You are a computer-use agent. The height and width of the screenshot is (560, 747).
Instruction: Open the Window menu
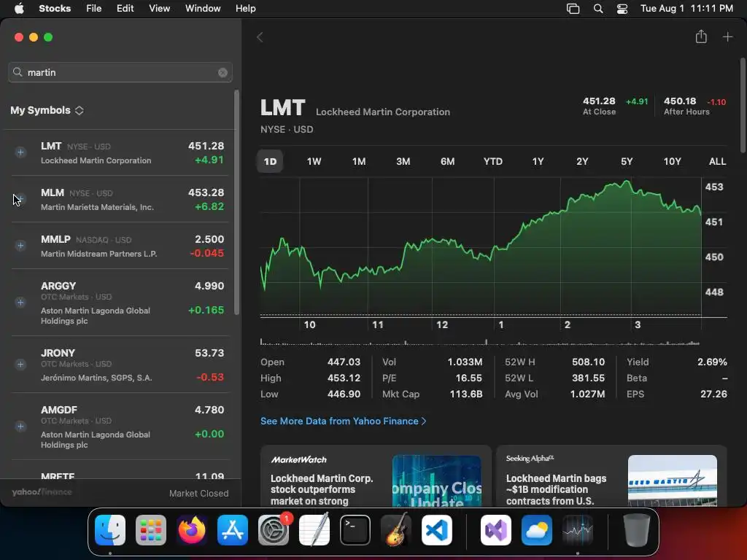pyautogui.click(x=203, y=8)
